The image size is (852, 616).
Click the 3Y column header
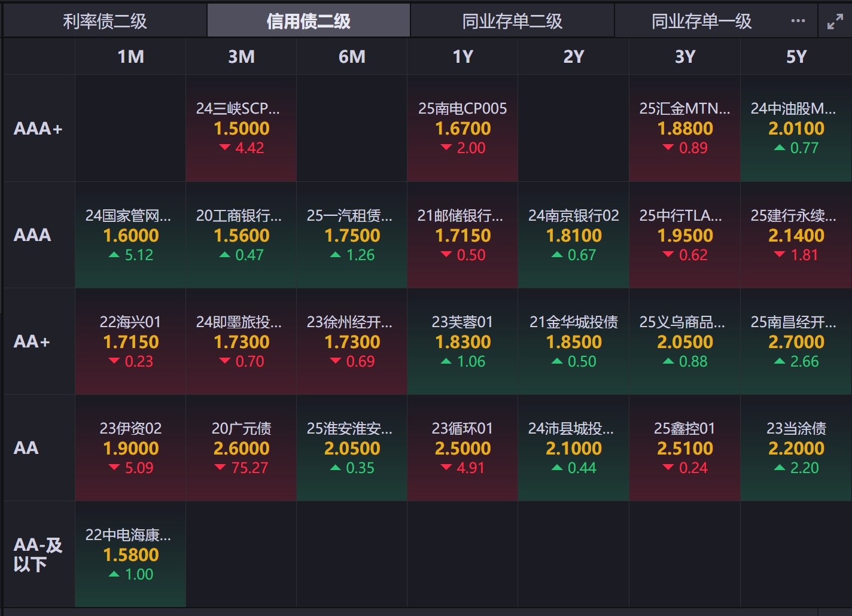[685, 57]
